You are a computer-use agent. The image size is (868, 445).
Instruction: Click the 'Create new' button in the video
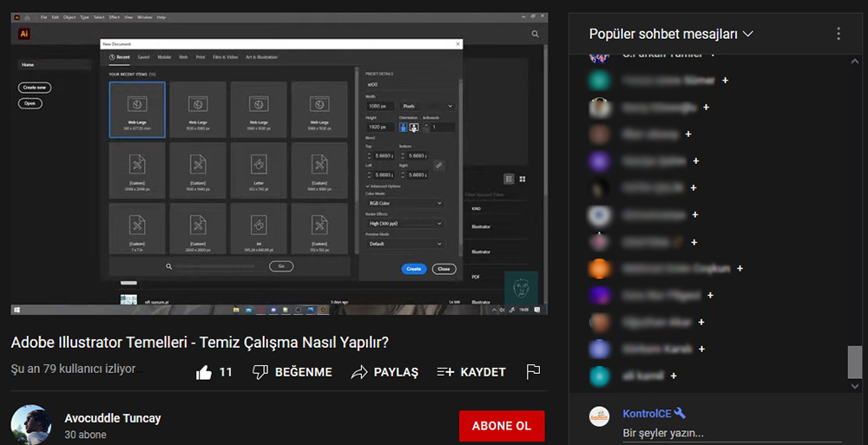[35, 88]
